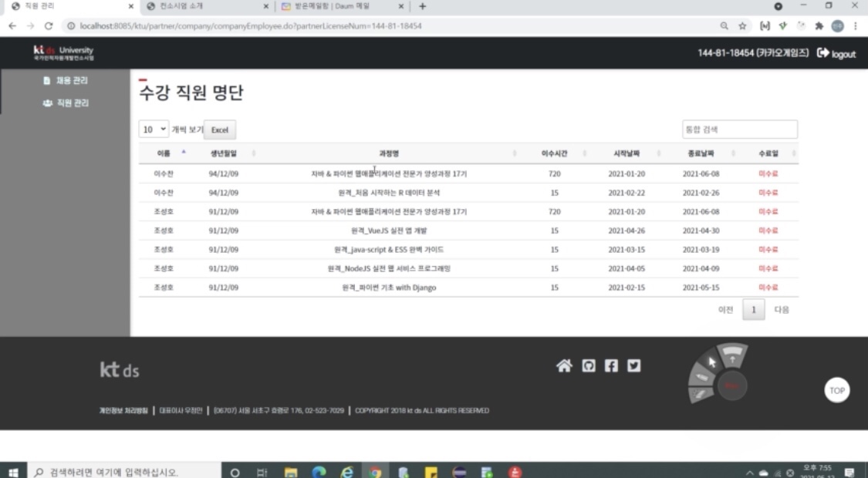Open the Eclipse icon in the taskbar
The height and width of the screenshot is (478, 868).
tap(459, 472)
